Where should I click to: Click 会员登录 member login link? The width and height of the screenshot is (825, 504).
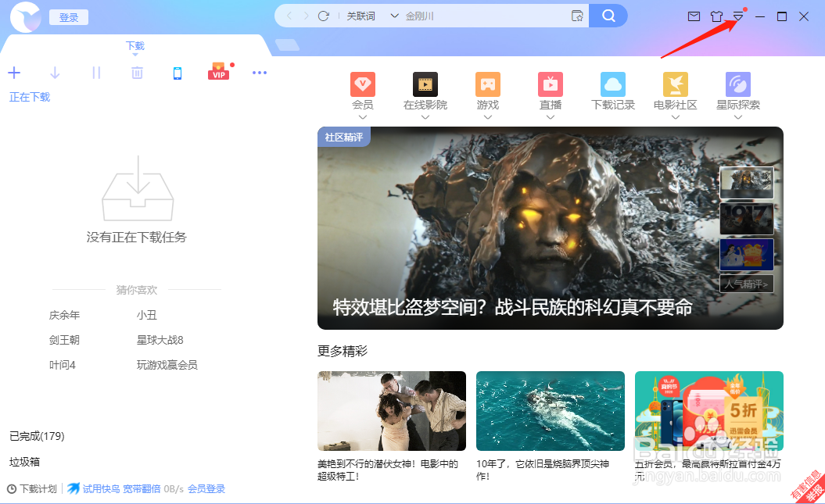pyautogui.click(x=206, y=488)
